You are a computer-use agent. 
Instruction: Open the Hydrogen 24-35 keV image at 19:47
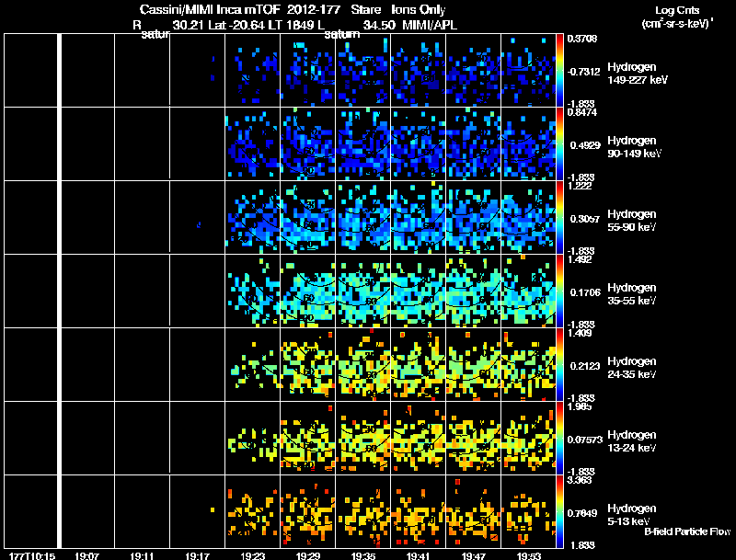474,364
